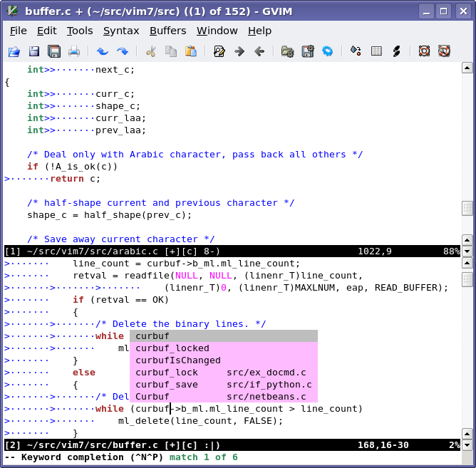Click the Save All toolbar icon
476x468 pixels.
54,51
